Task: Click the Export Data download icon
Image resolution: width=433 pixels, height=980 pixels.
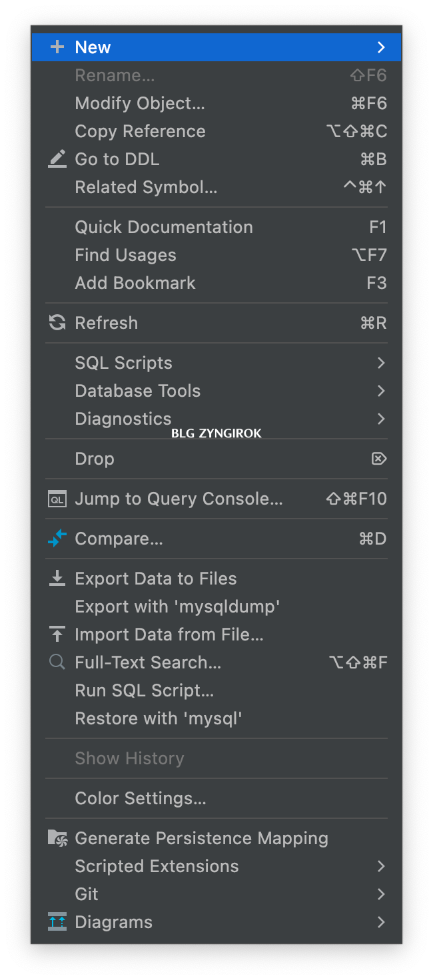Action: 57,579
